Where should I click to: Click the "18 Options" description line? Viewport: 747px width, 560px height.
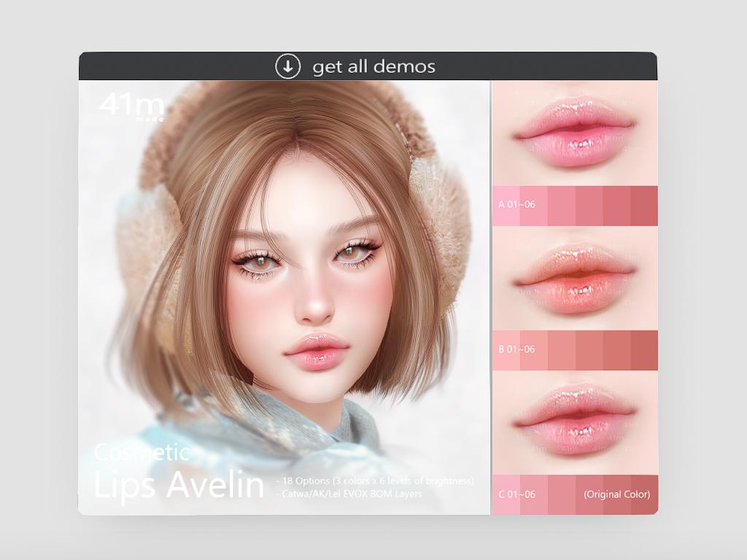[375, 481]
